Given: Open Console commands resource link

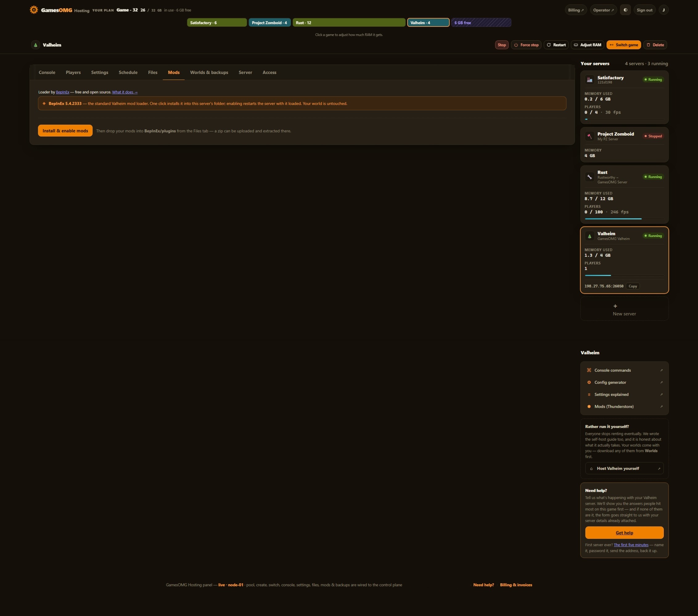Looking at the screenshot, I should coord(624,370).
